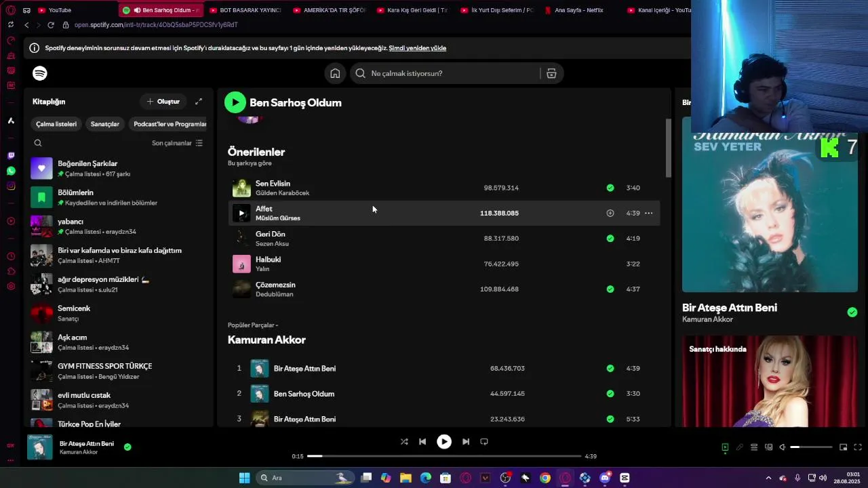Screen dimensions: 868x488
Task: Click the library search magnifier icon
Action: click(x=38, y=143)
